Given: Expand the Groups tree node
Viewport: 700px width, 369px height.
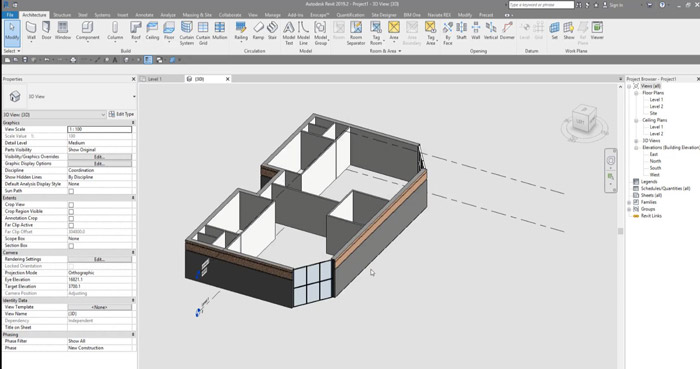Looking at the screenshot, I should [x=629, y=209].
